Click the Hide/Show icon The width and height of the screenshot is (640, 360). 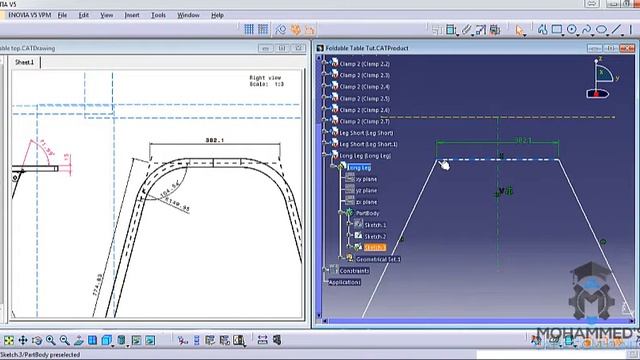(136, 340)
